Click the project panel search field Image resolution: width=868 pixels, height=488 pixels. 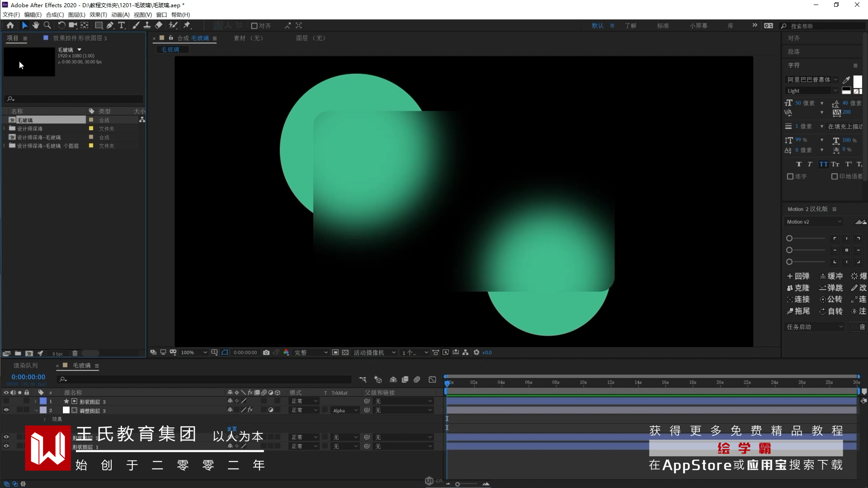75,99
